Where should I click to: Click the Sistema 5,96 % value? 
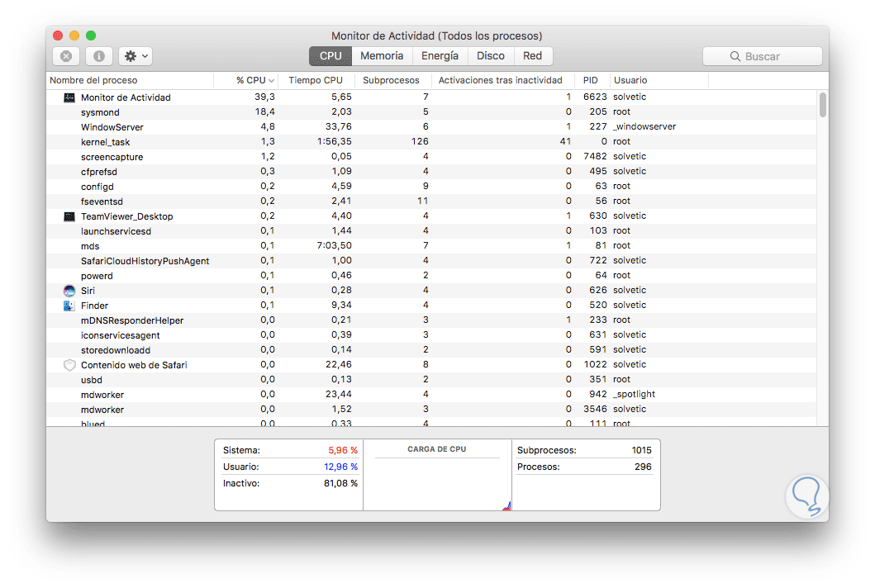[343, 450]
